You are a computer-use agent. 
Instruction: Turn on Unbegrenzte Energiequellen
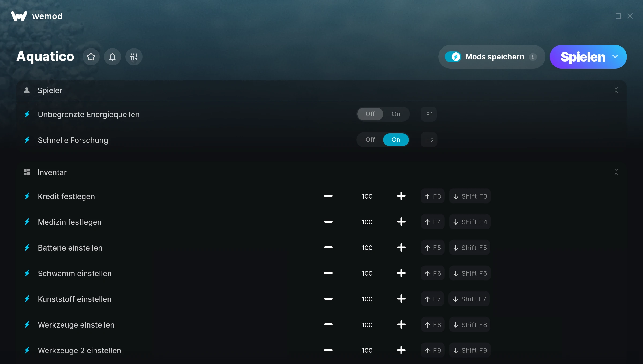(396, 114)
